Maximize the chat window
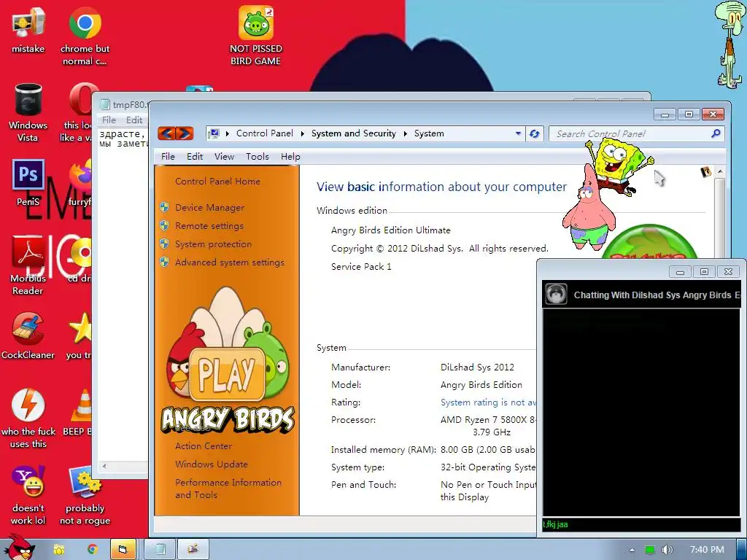The image size is (747, 560). pyautogui.click(x=704, y=272)
